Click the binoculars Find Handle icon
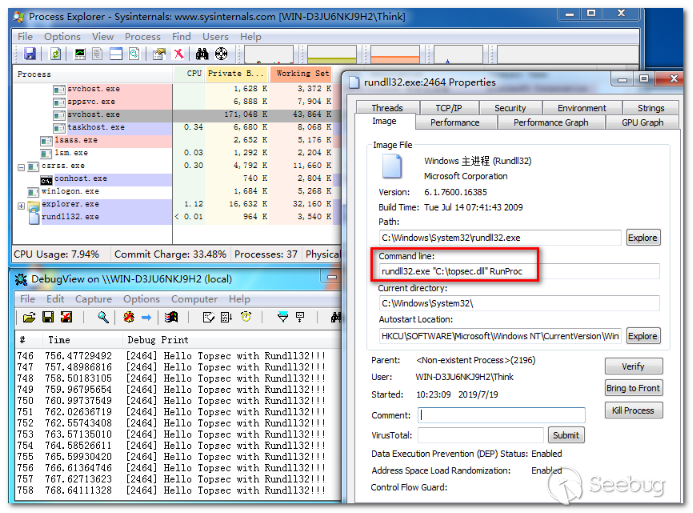Screen dimensions: 693x513 tap(201, 53)
